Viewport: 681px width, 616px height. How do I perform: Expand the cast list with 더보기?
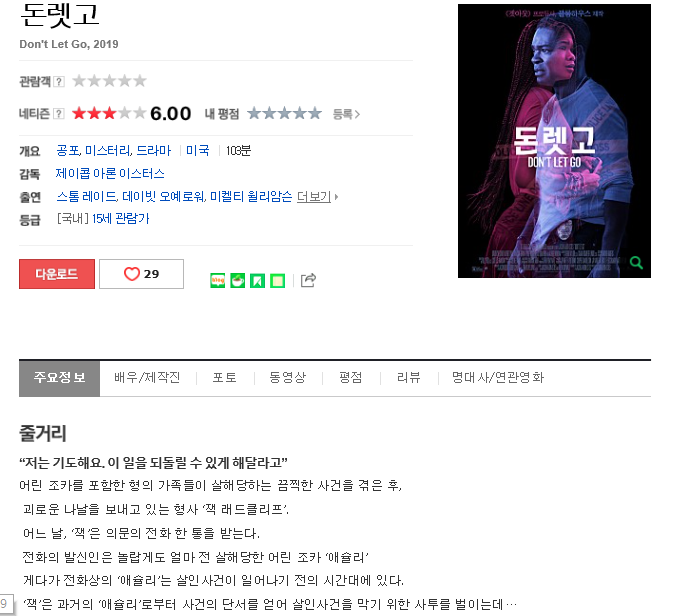pos(317,197)
